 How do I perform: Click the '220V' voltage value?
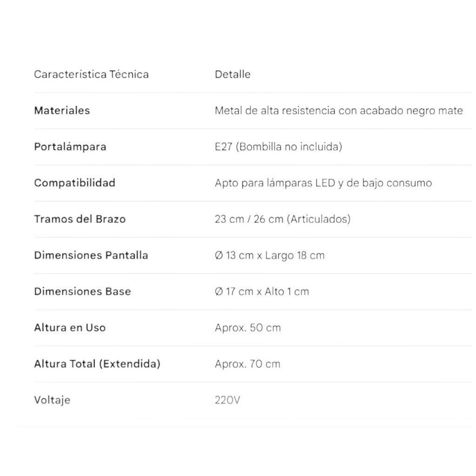point(227,400)
